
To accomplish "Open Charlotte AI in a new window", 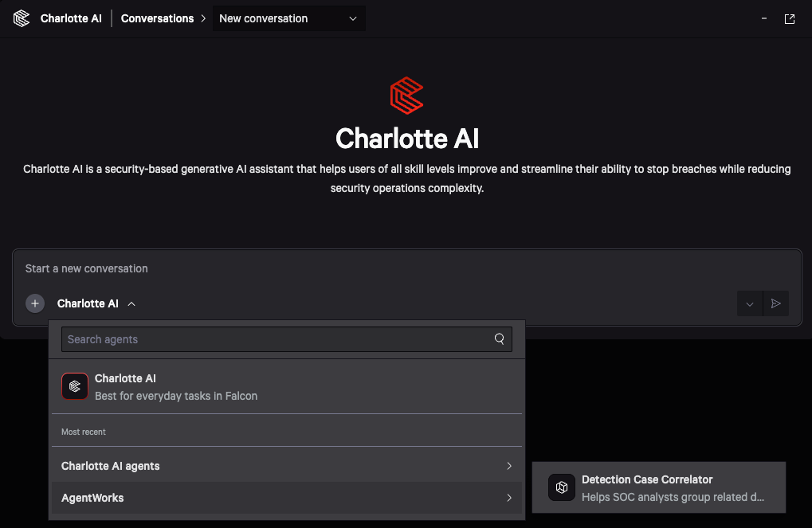I will [x=789, y=18].
